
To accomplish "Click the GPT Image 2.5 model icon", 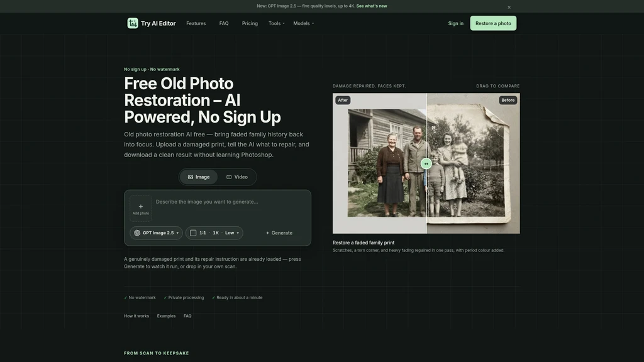I will pyautogui.click(x=137, y=233).
